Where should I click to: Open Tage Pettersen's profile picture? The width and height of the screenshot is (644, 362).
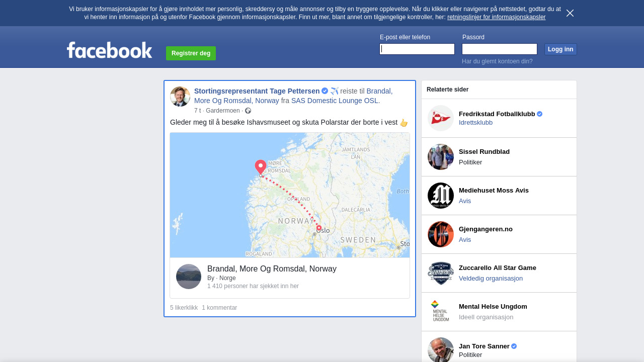[x=180, y=97]
